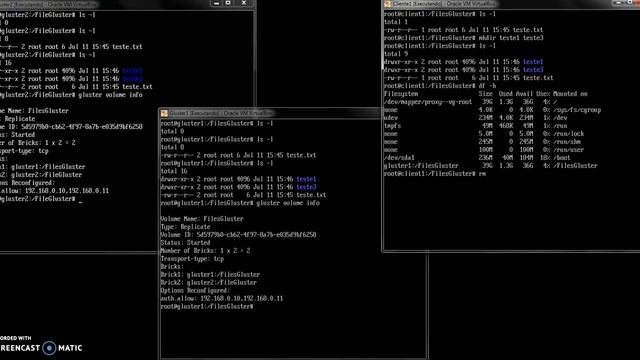Click "Started" status in the gluster2 window
Viewport: 640px width, 360px height.
pyautogui.click(x=23, y=135)
